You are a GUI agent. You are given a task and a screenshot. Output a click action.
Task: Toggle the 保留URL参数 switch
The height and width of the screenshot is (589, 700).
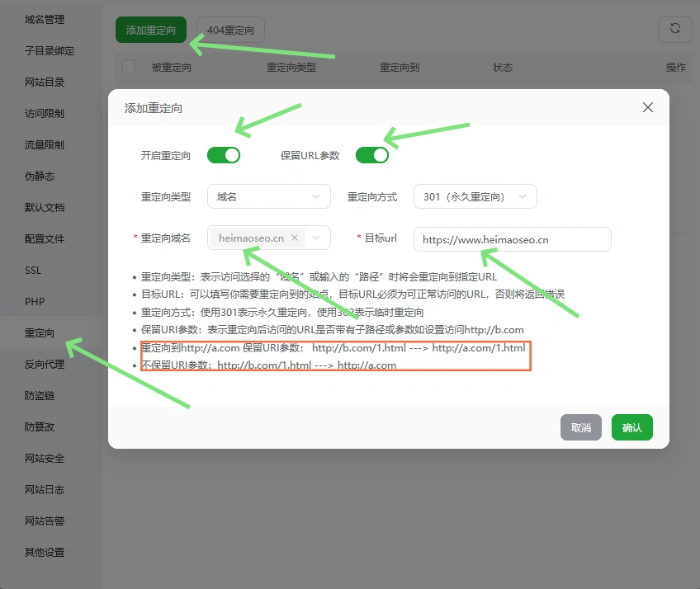click(371, 155)
